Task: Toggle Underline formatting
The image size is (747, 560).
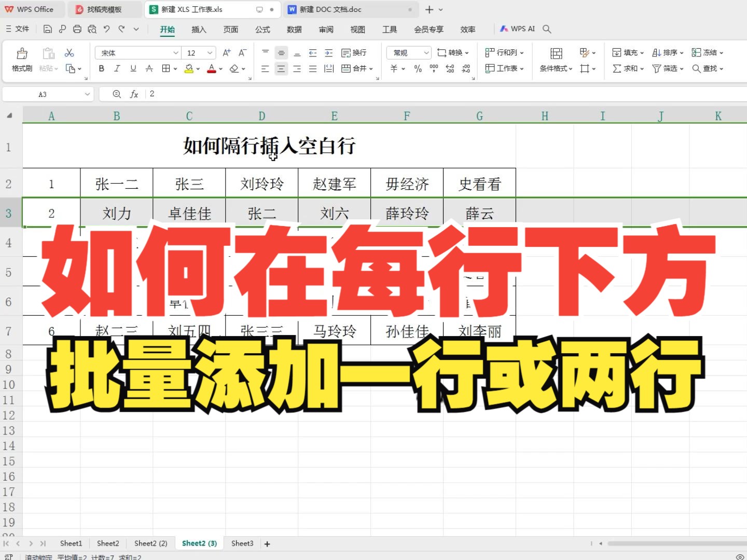Action: [x=133, y=68]
